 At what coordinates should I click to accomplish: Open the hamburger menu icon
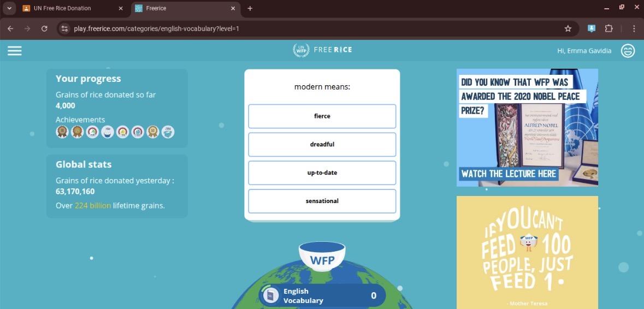tap(14, 50)
